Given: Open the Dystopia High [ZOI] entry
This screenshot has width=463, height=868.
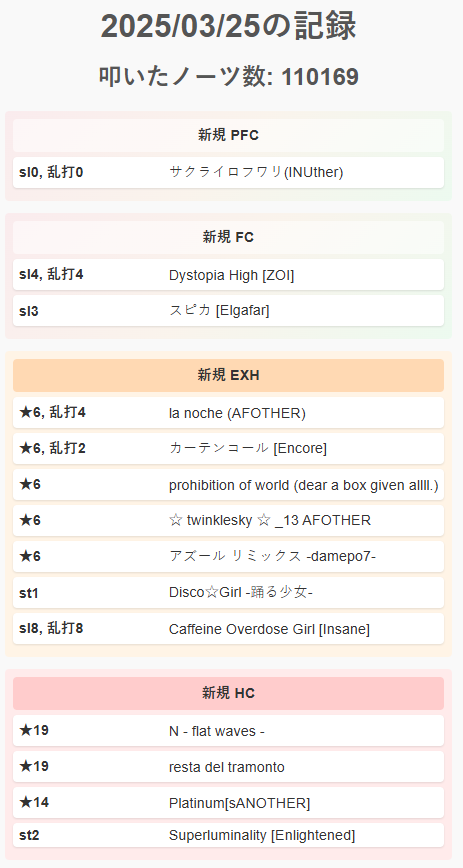Looking at the screenshot, I should [228, 275].
